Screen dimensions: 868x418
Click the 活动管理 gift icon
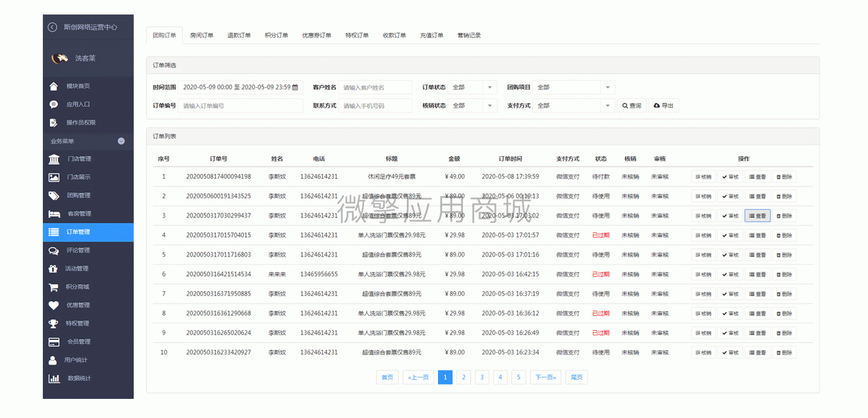tap(53, 269)
